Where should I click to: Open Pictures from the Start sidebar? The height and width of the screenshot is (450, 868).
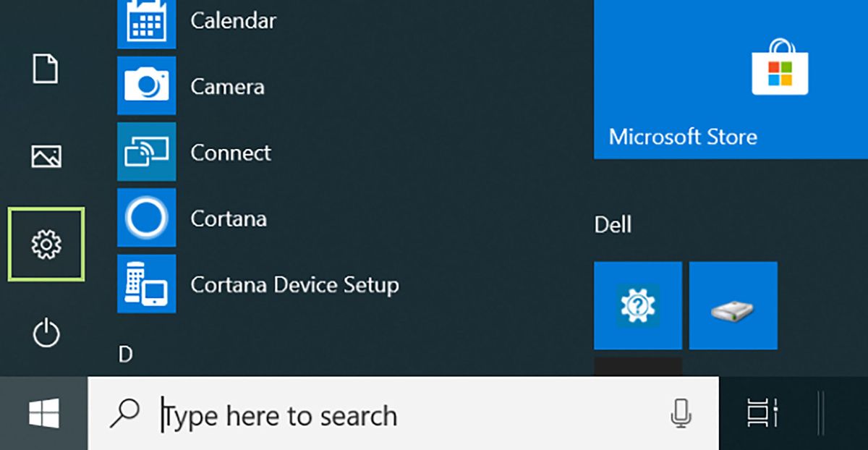(x=46, y=156)
